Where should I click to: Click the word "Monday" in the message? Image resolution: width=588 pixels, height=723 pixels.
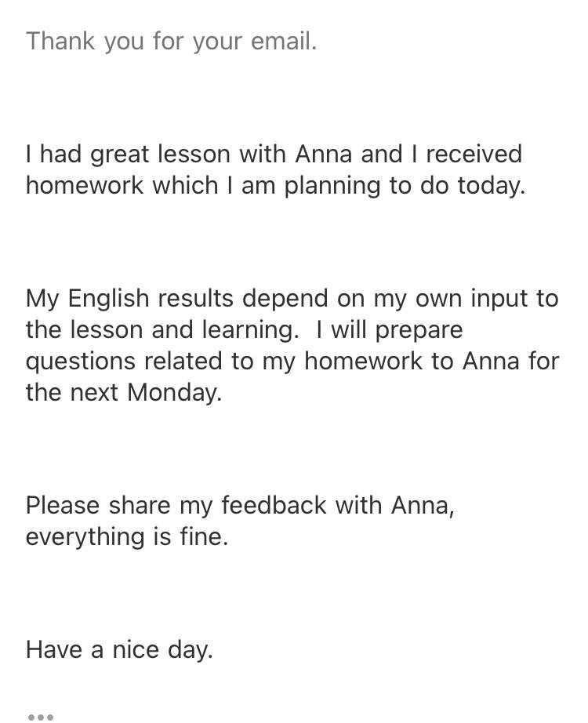click(173, 393)
